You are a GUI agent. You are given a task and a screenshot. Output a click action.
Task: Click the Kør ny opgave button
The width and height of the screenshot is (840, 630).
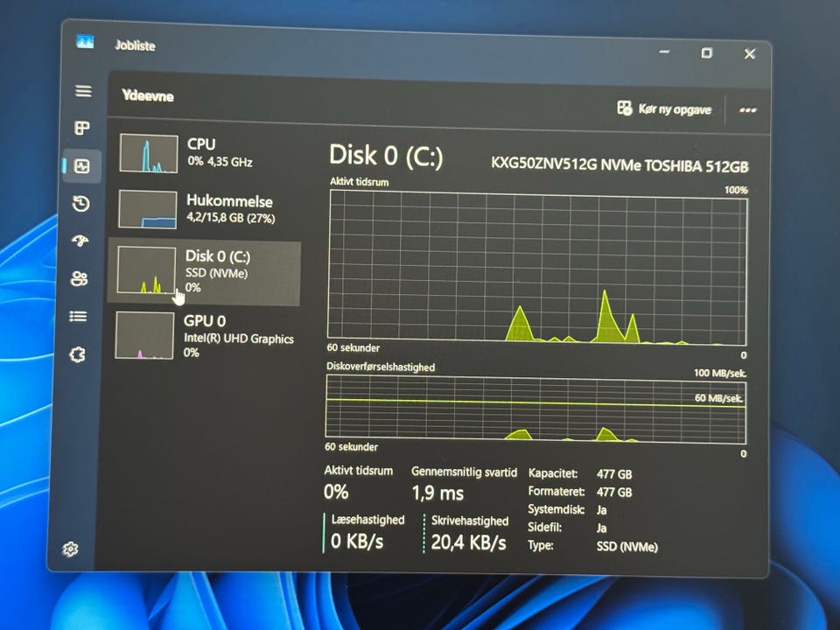[664, 108]
